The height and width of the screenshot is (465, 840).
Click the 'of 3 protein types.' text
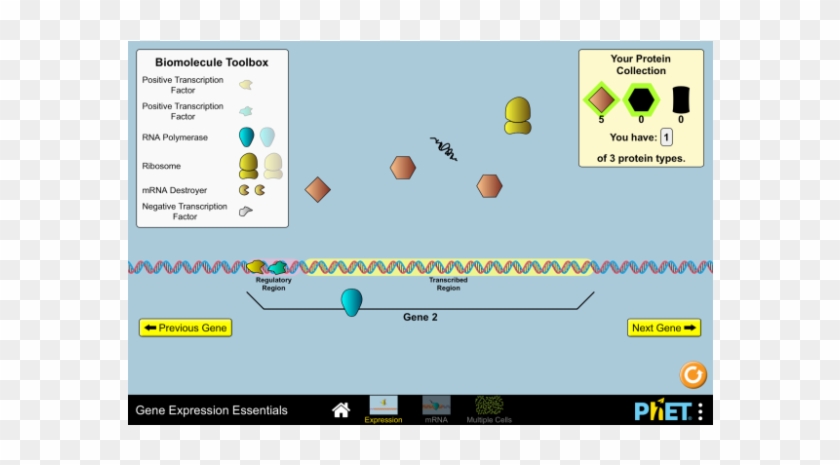click(641, 159)
